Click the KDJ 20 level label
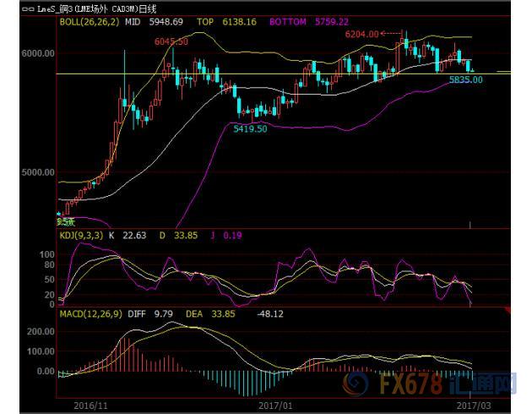Image resolution: width=532 pixels, height=414 pixels. (x=50, y=295)
